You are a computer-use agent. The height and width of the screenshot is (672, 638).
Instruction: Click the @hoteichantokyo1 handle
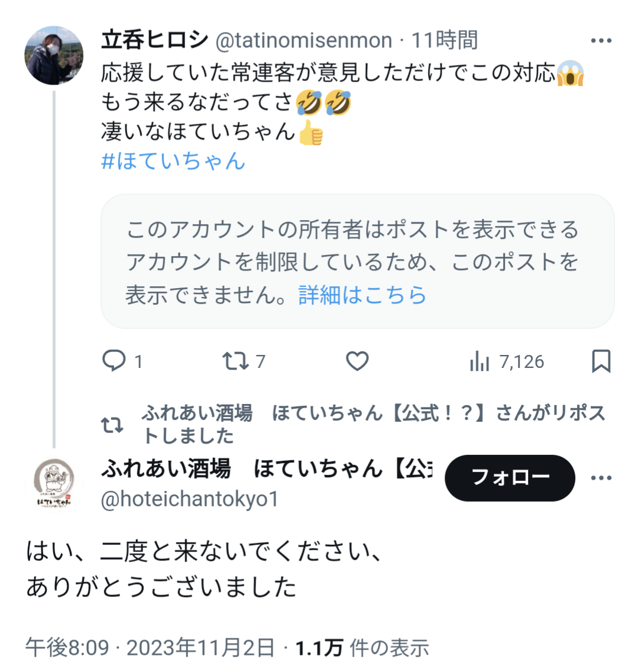pos(190,499)
